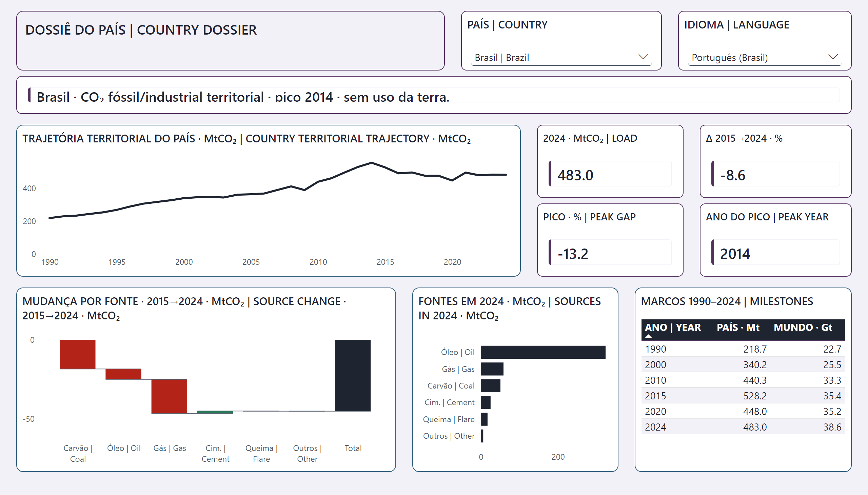Click the 2014 peak on trajectory line
This screenshot has width=868, height=495.
click(x=372, y=163)
